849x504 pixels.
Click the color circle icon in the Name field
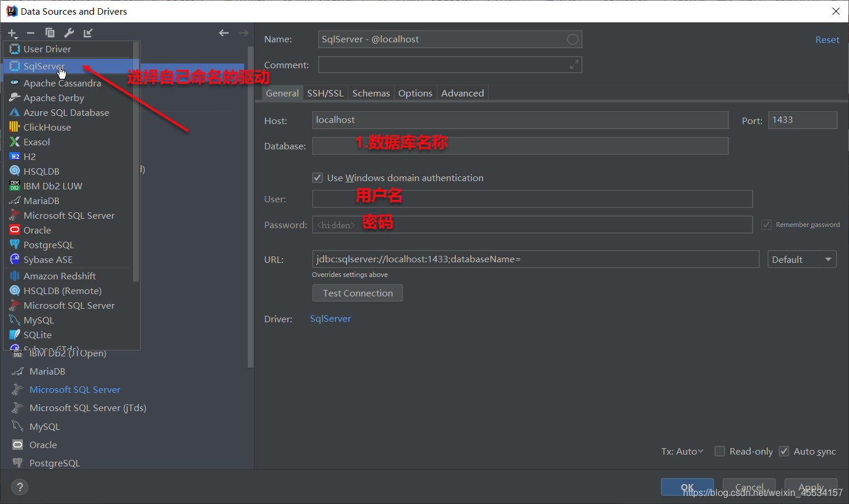(x=572, y=39)
